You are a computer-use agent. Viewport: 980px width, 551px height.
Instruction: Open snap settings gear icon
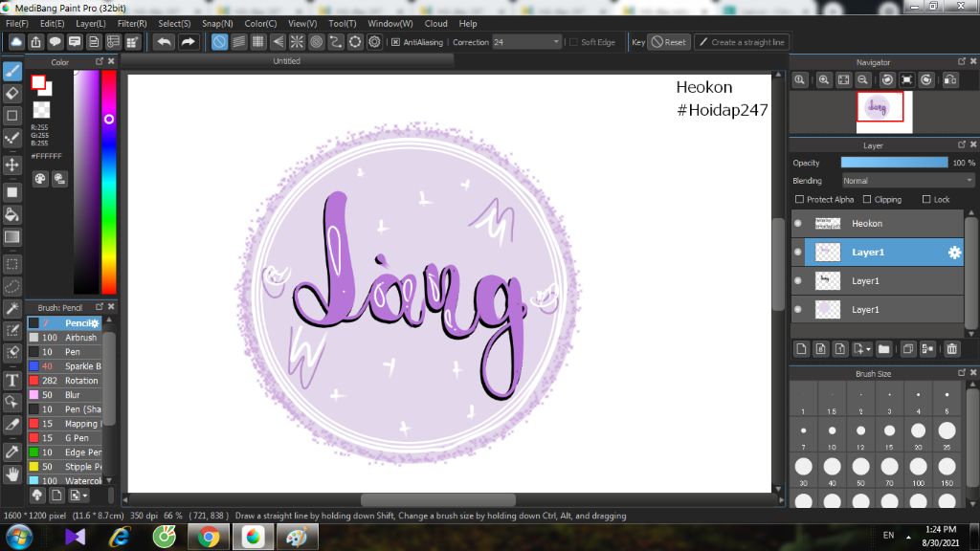(374, 42)
